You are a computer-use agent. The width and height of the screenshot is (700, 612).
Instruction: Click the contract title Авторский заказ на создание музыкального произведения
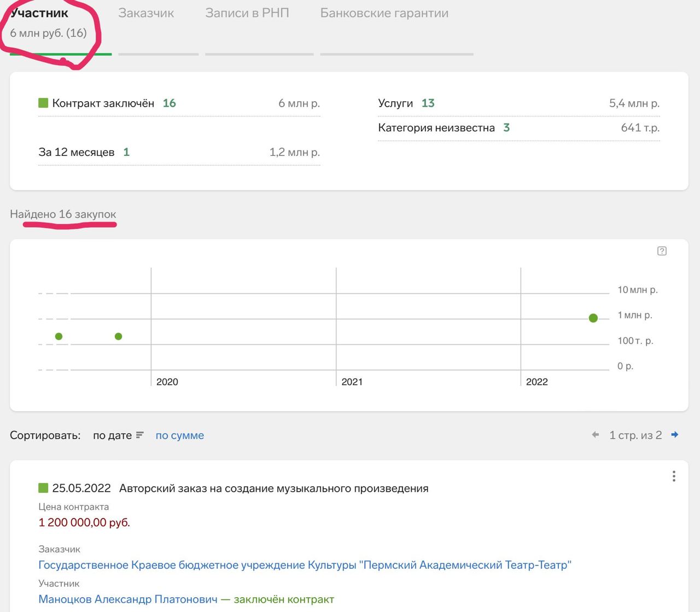click(x=274, y=488)
